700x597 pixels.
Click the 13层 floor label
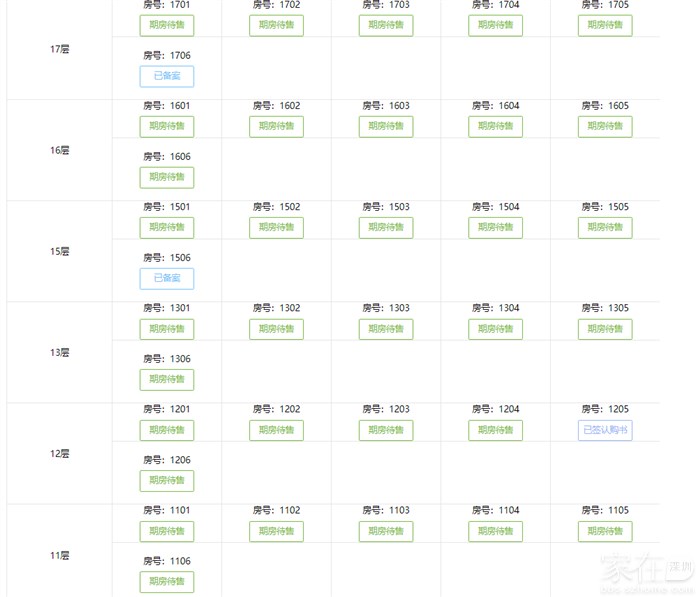(x=59, y=353)
